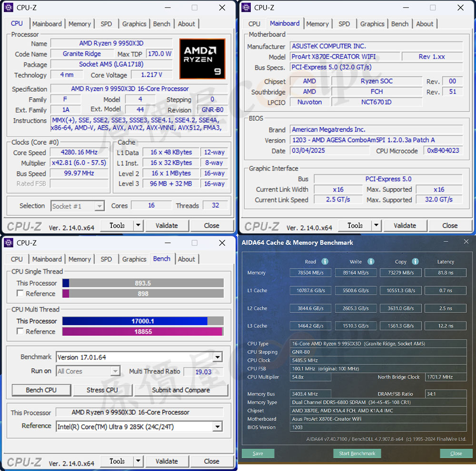Screen dimensions: 476x471
Task: Click Submit and Compare button
Action: 181,390
